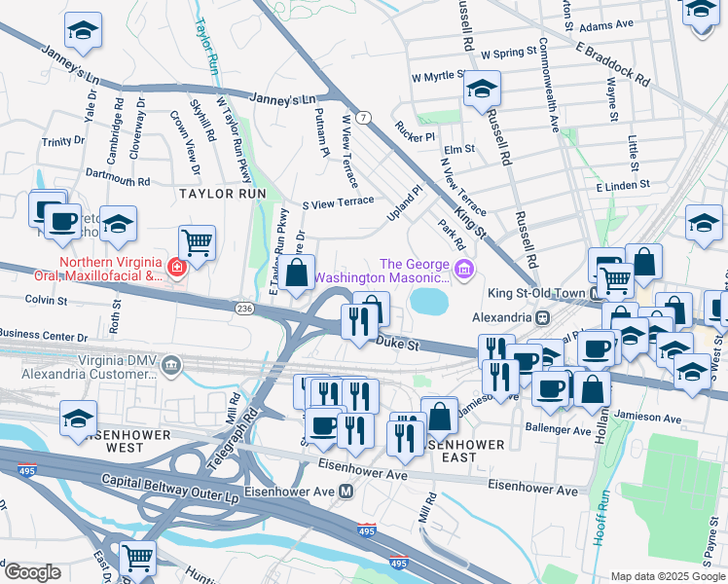
Task: Click the grocery cart marker below the Beltway
Action: tap(138, 561)
